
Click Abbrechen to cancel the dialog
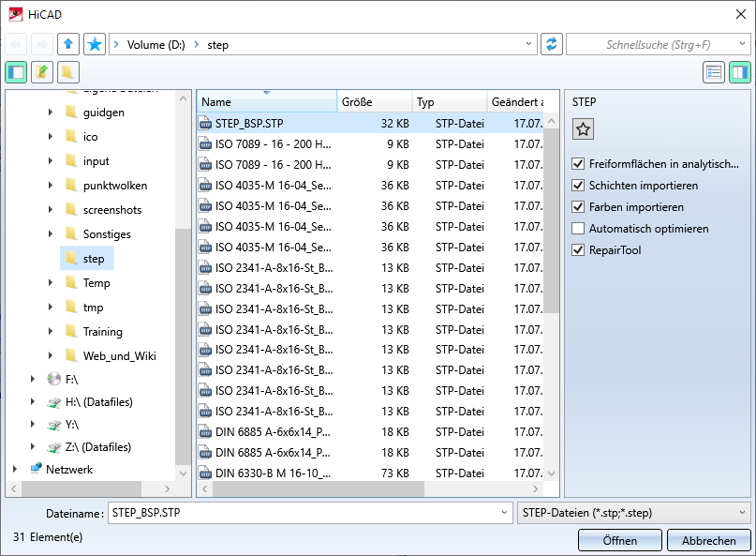pyautogui.click(x=708, y=541)
